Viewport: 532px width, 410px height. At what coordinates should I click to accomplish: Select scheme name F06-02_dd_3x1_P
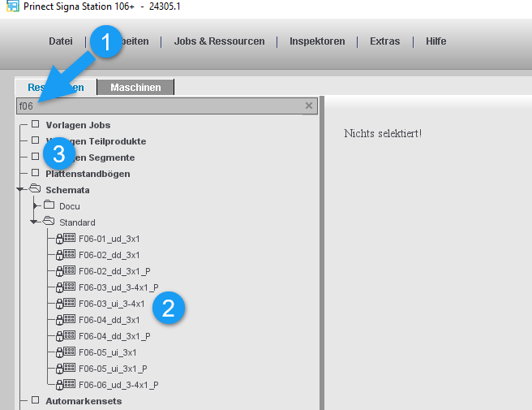114,271
